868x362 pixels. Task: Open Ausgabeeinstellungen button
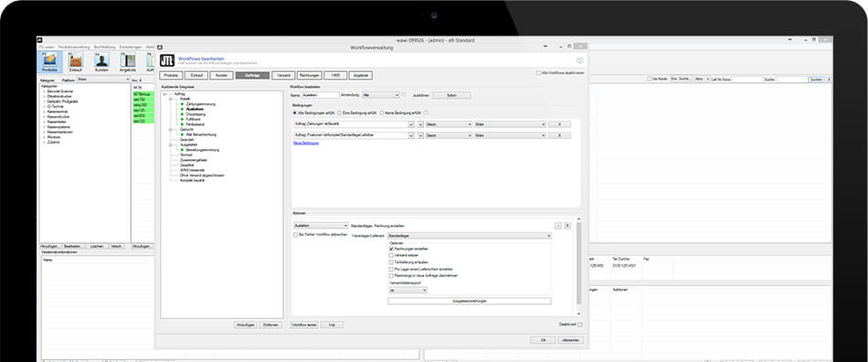click(470, 301)
